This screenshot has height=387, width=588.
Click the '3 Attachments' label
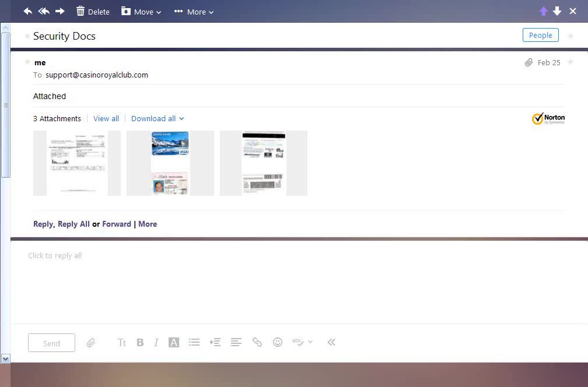57,118
